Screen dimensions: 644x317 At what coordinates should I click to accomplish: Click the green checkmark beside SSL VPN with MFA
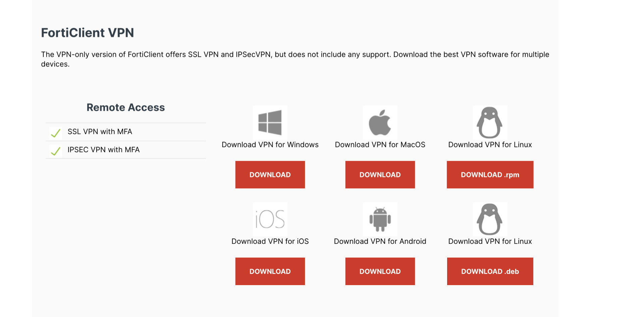(56, 133)
